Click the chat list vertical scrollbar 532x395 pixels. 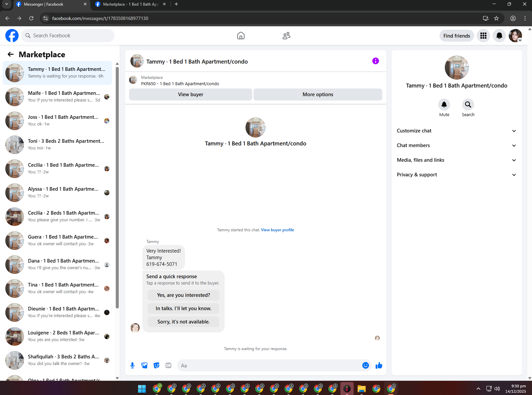[x=117, y=188]
